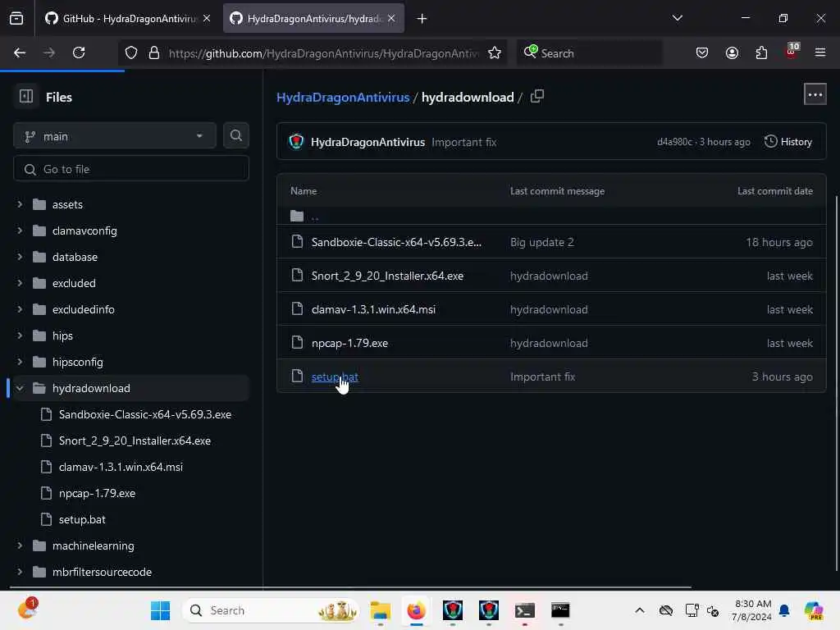The height and width of the screenshot is (630, 840).
Task: Open the setup.bat link in file table
Action: coord(335,377)
